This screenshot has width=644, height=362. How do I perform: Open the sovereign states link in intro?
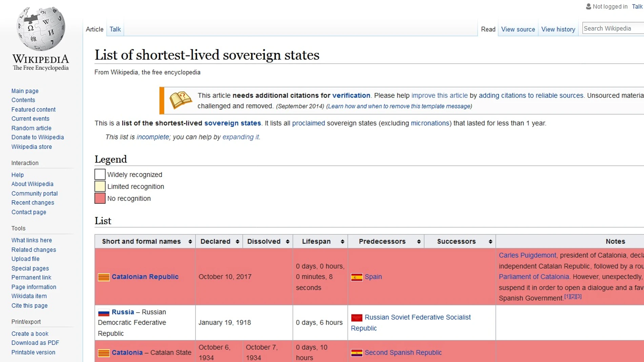coord(233,123)
